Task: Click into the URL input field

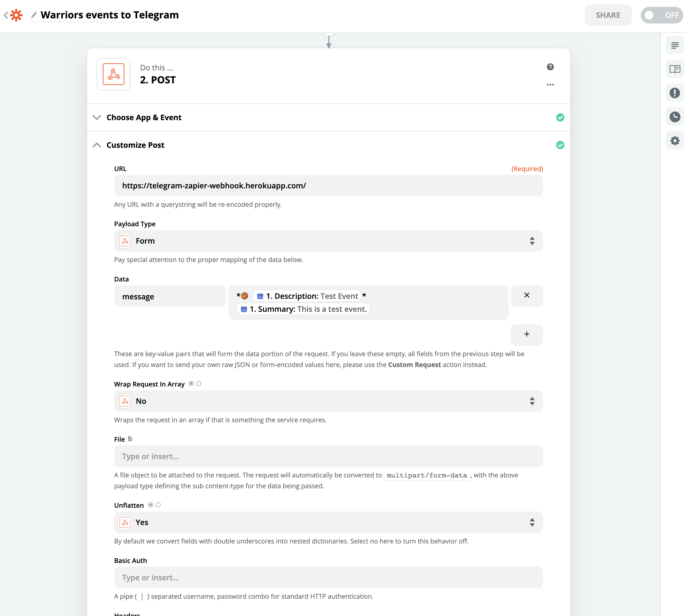Action: tap(328, 186)
